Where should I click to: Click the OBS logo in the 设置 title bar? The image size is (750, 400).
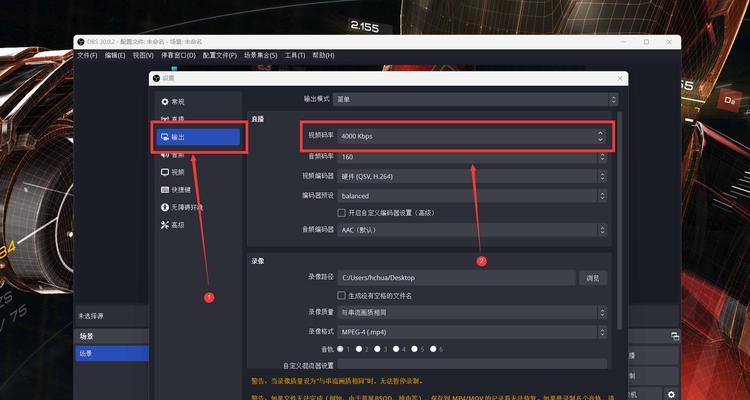pos(156,78)
